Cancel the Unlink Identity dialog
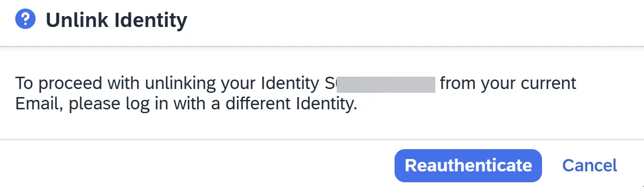Screen dimensions: 644x187 (589, 166)
